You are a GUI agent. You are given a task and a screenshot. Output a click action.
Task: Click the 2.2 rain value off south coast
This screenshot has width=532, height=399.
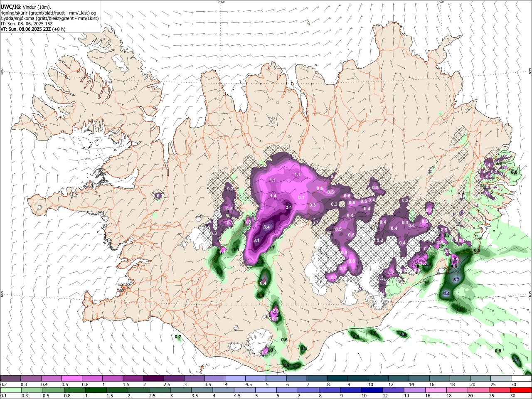pos(297,366)
